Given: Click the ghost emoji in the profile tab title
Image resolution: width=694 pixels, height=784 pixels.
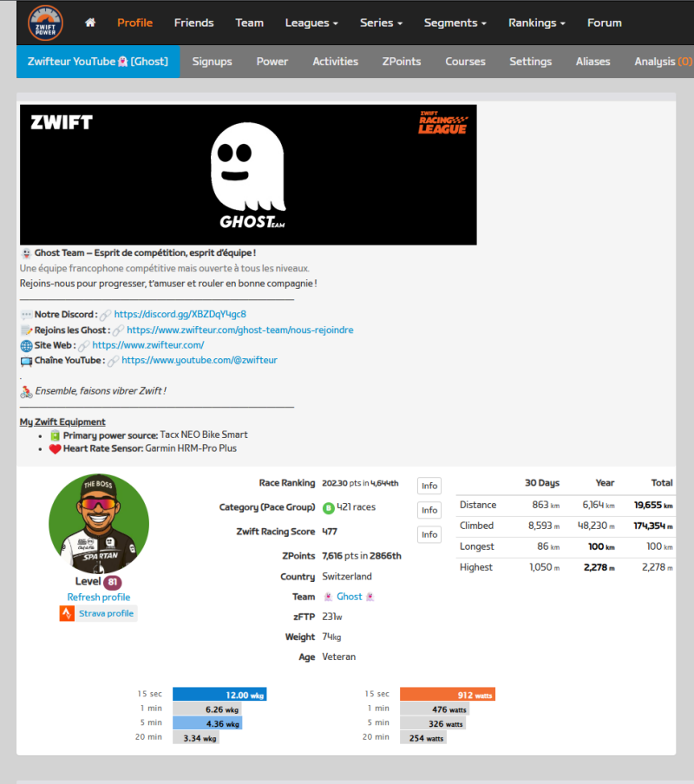Looking at the screenshot, I should point(122,62).
